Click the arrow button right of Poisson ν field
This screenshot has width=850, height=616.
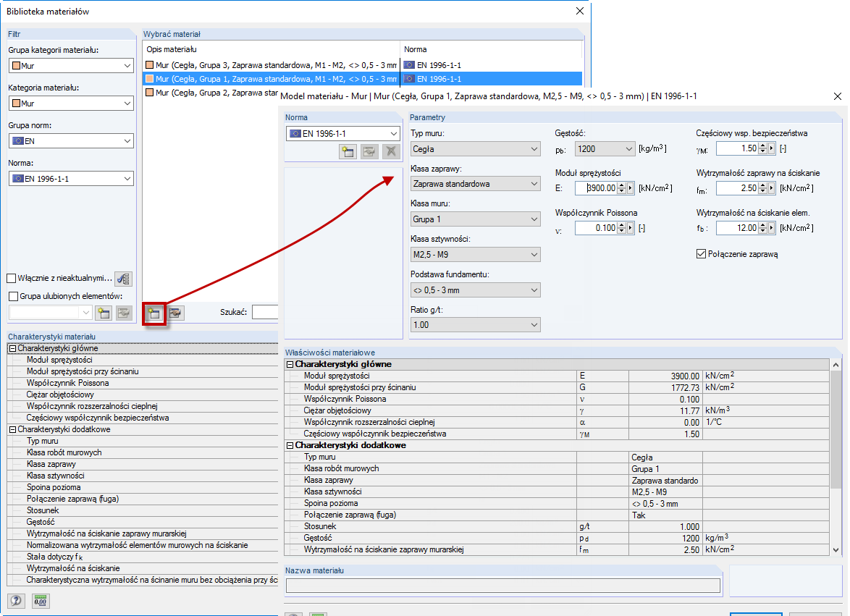pos(630,228)
